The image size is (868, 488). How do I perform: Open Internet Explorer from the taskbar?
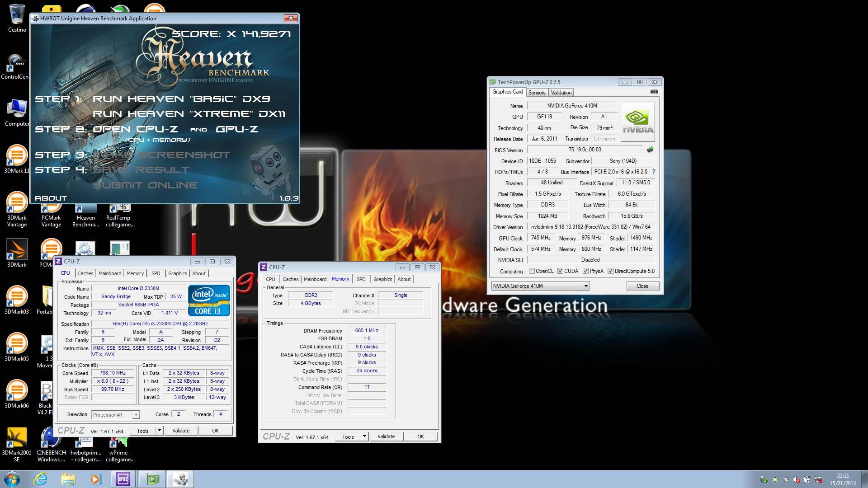[x=40, y=479]
